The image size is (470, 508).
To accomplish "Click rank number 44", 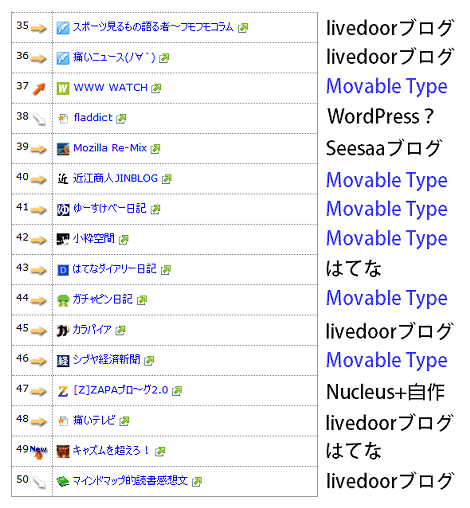I will pos(22,297).
